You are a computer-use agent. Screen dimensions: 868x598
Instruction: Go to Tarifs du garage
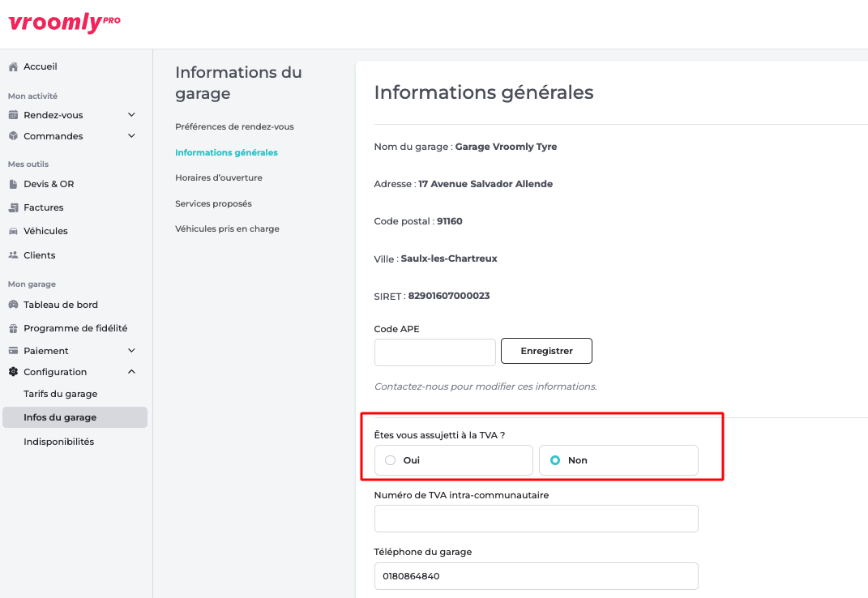[x=61, y=394]
